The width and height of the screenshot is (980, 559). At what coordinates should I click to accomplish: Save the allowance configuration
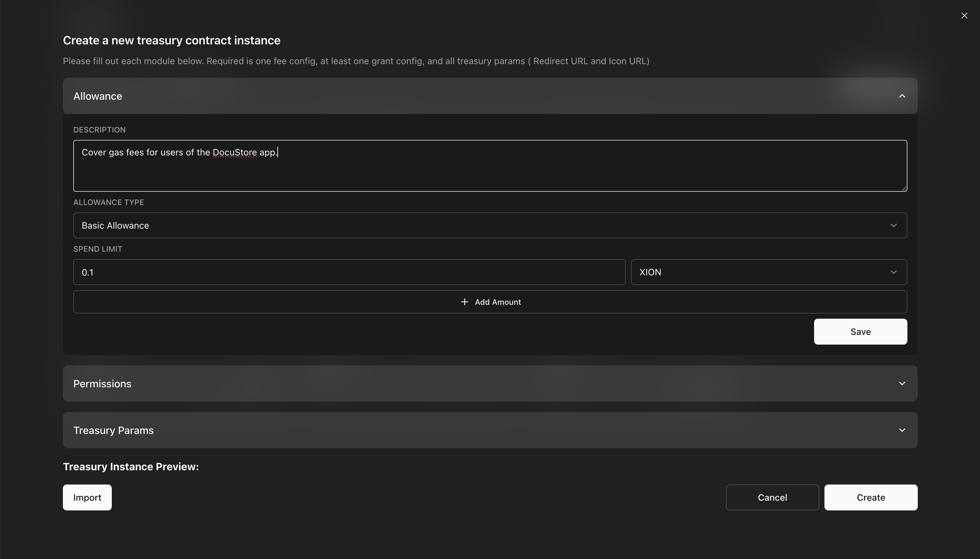(860, 332)
